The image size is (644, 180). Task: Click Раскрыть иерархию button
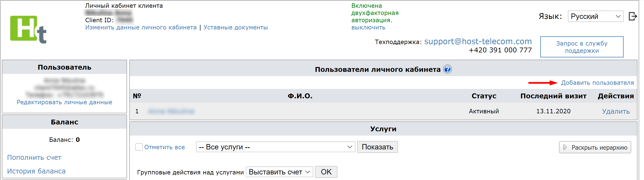point(595,147)
